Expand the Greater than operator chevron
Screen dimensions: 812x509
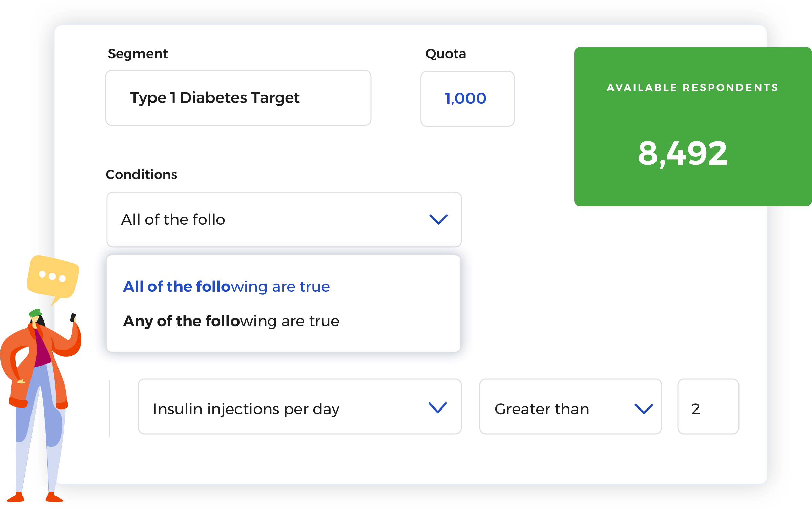coord(643,408)
